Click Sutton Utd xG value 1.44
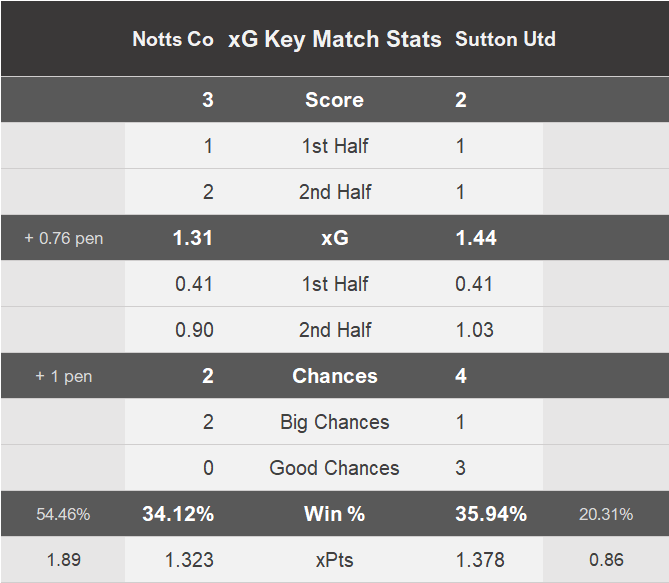The height and width of the screenshot is (583, 669). tap(476, 238)
